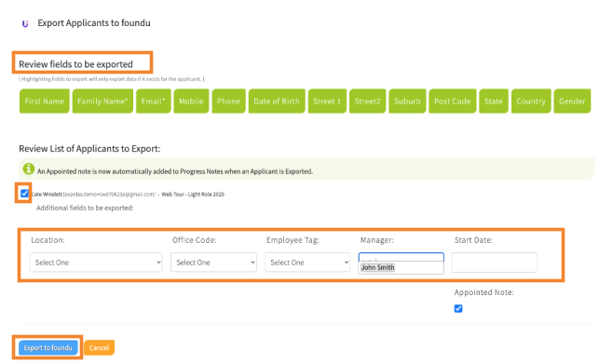
Task: Toggle the Post Code export field
Action: pyautogui.click(x=453, y=101)
